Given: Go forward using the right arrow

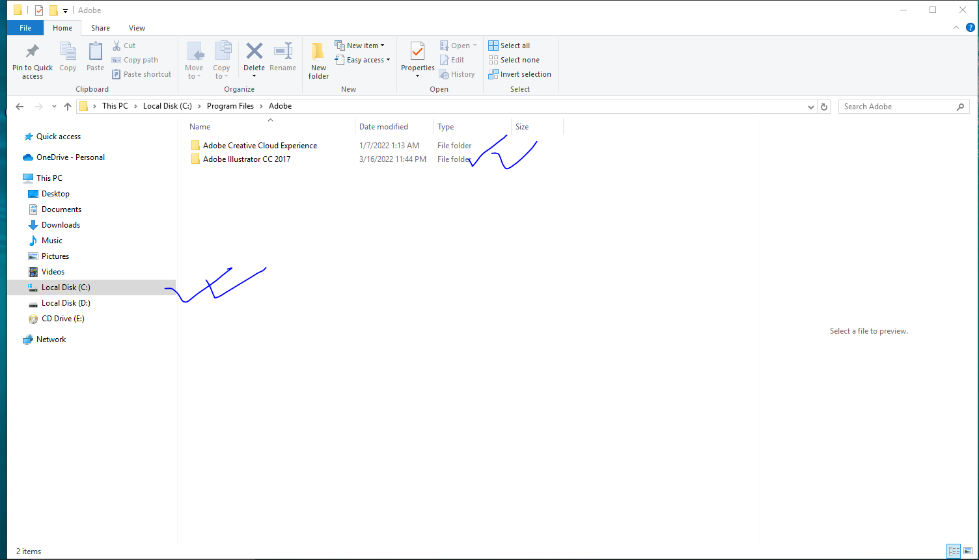Looking at the screenshot, I should tap(38, 107).
